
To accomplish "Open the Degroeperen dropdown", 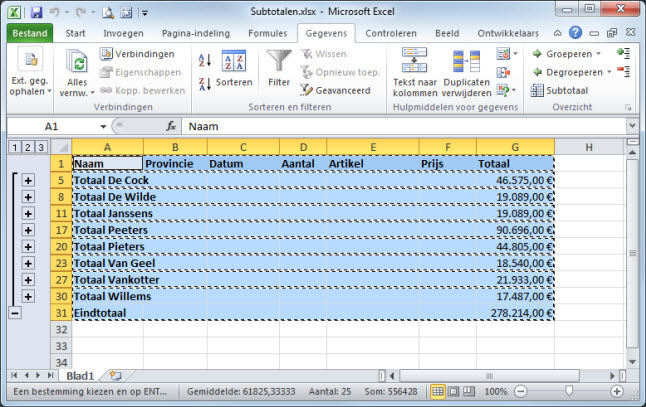I will (x=609, y=72).
